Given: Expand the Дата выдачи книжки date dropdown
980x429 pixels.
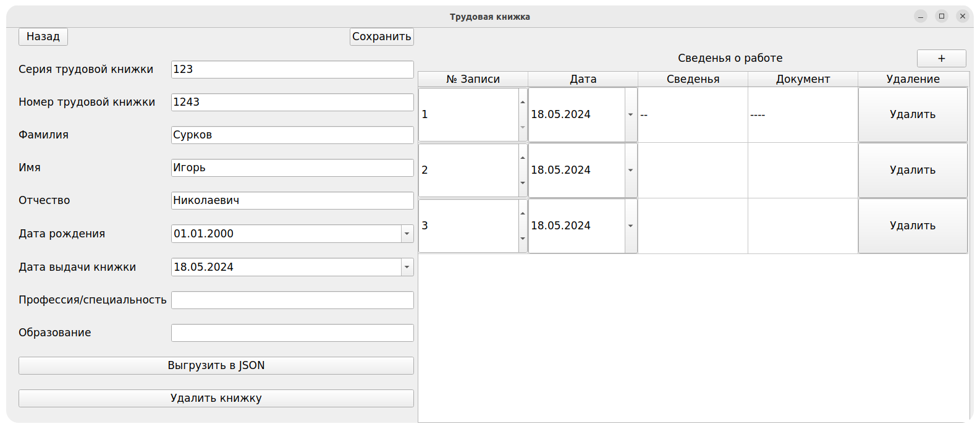Looking at the screenshot, I should point(407,267).
